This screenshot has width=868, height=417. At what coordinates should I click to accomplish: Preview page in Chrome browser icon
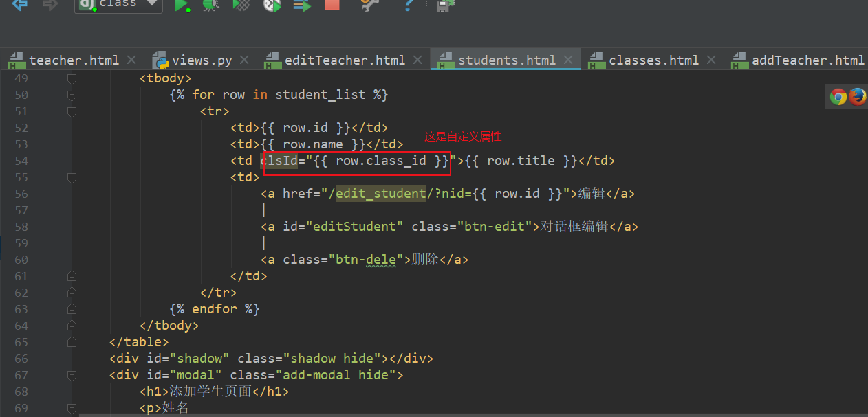click(838, 97)
